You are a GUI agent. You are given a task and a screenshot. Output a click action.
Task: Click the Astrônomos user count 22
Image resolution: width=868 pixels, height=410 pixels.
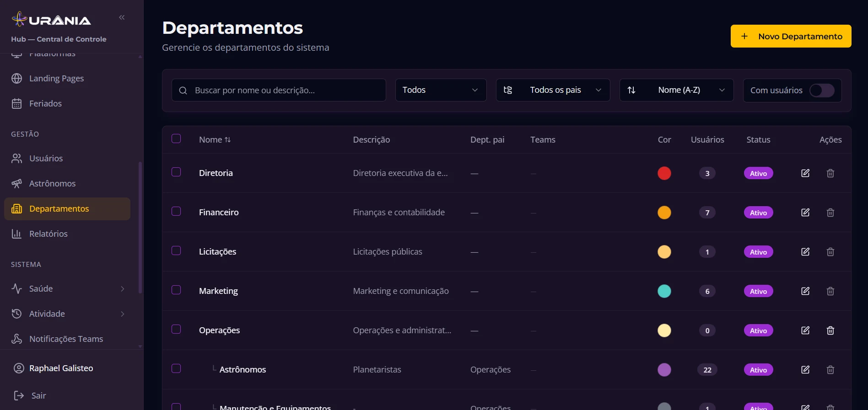[x=707, y=370]
